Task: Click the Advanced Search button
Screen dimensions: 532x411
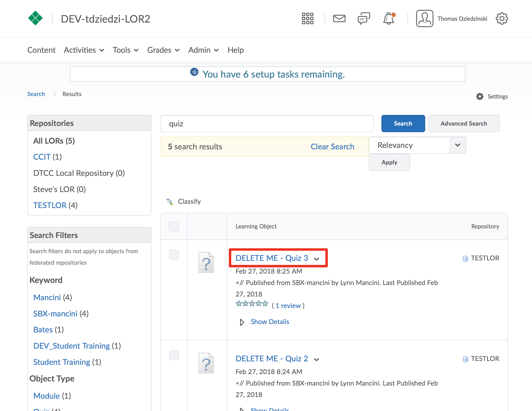Action: (x=464, y=124)
